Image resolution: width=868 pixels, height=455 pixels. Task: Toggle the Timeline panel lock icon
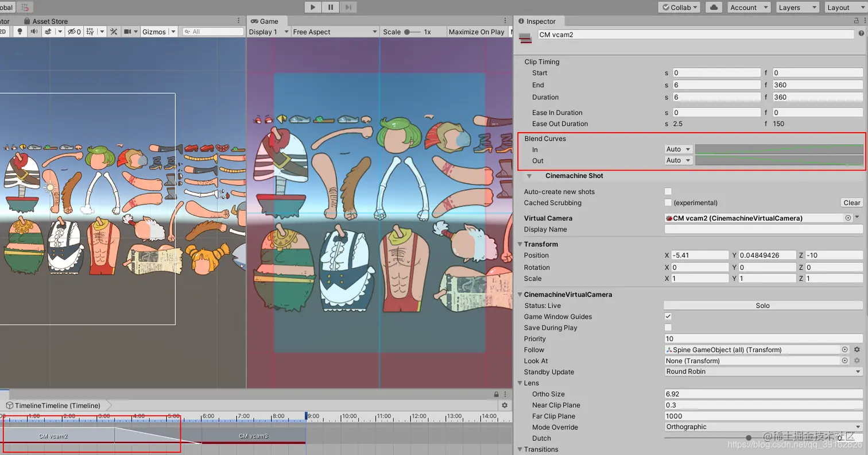coord(496,394)
